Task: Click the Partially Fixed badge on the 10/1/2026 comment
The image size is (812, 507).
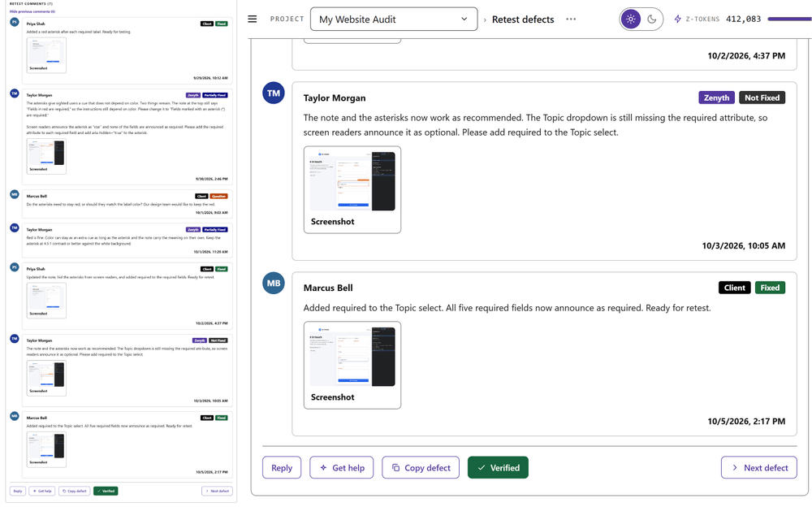Action: pyautogui.click(x=215, y=230)
